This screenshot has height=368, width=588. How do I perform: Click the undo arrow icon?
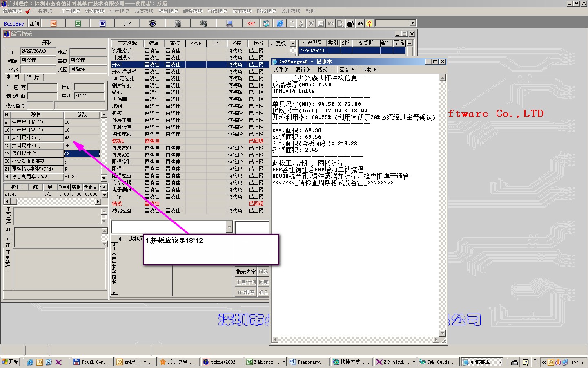tap(331, 24)
